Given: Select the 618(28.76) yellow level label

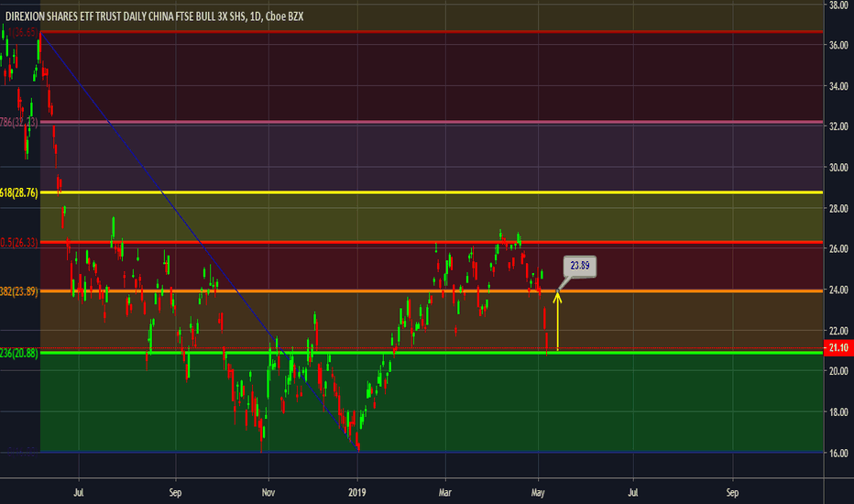Looking at the screenshot, I should click(19, 192).
